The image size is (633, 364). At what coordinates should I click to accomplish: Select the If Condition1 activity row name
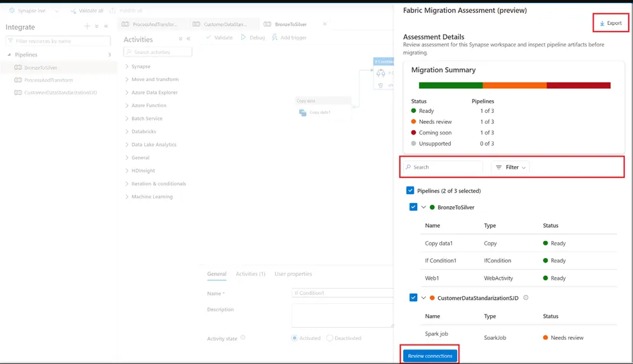pos(441,261)
